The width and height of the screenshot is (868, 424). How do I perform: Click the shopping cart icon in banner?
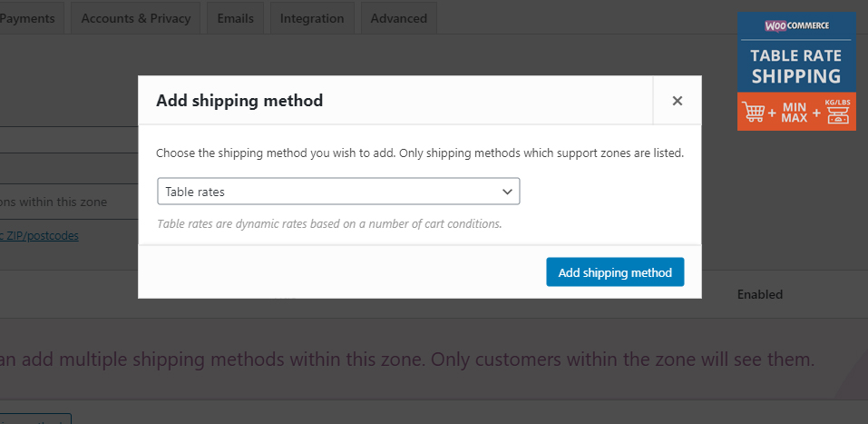click(x=753, y=112)
